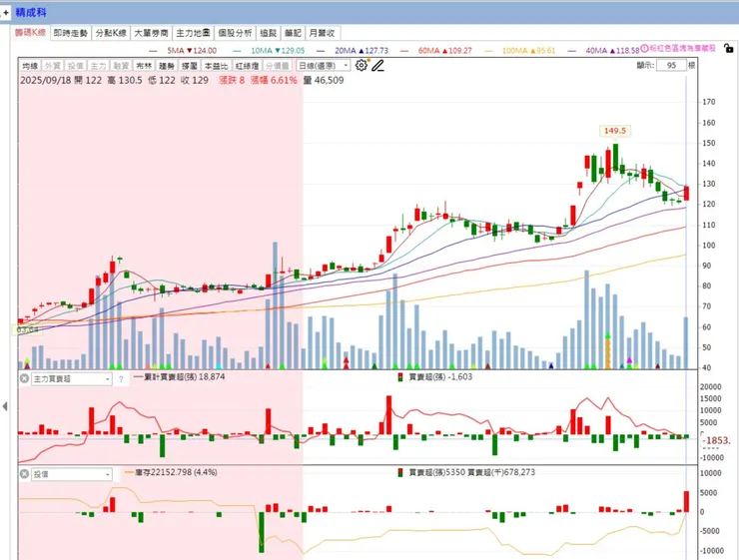Collapse the side panel with left triangle arrow

coord(5,406)
